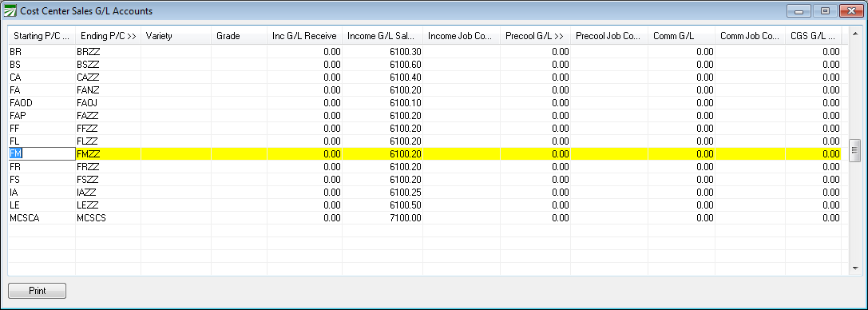Select the FR starting P/C cell
The height and width of the screenshot is (310, 868).
click(x=42, y=167)
